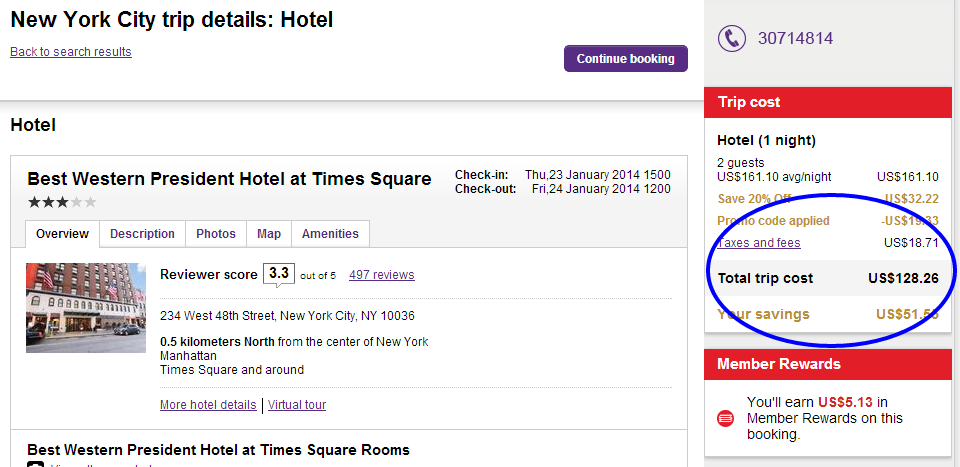Launch the Virtual tour link
This screenshot has height=467, width=960.
pyautogui.click(x=297, y=405)
